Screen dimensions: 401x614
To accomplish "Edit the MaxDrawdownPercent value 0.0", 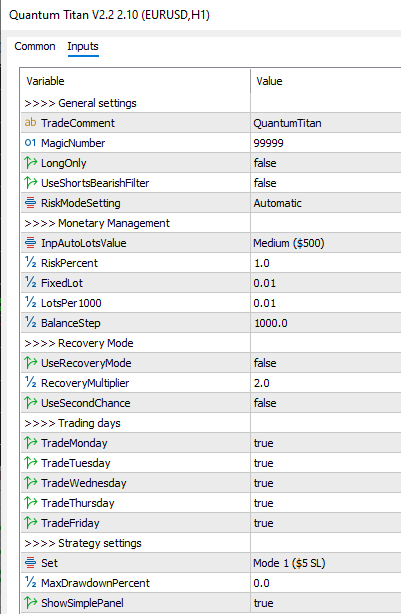I will click(326, 583).
